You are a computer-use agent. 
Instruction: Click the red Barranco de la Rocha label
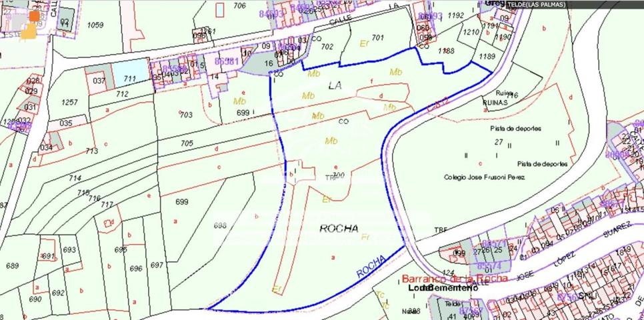point(455,278)
